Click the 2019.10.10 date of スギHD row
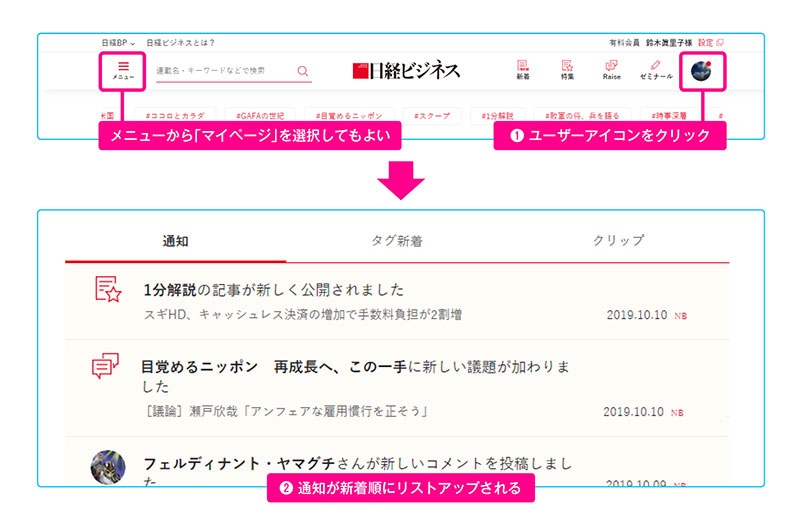This screenshot has width=800, height=526. pyautogui.click(x=637, y=315)
